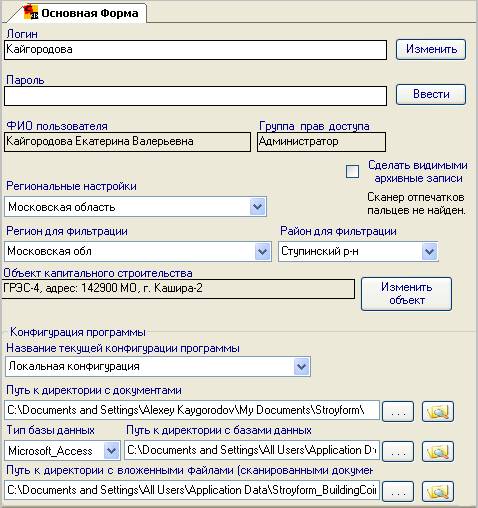This screenshot has width=478, height=508.
Task: Open the Район для фильтрации dropdown
Action: (x=429, y=251)
